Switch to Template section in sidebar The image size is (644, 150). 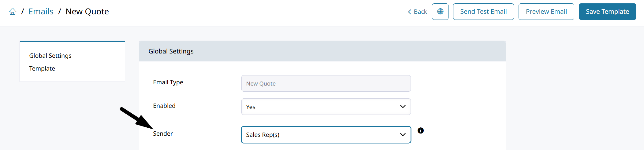tap(42, 68)
